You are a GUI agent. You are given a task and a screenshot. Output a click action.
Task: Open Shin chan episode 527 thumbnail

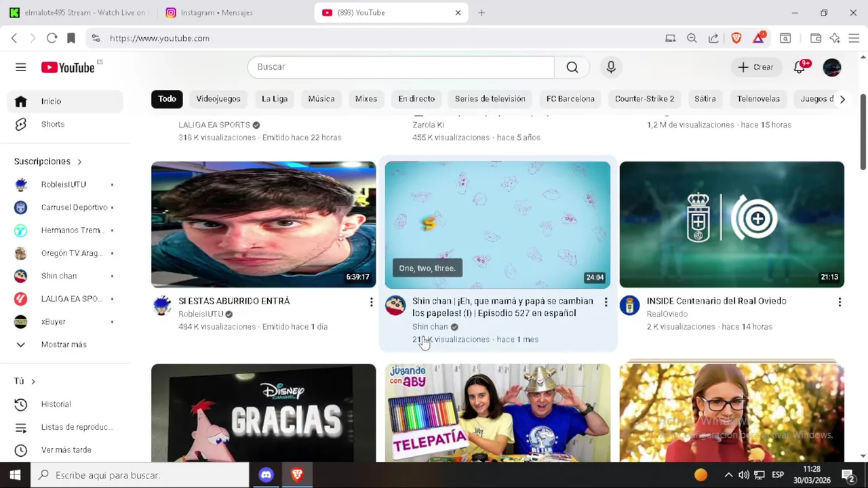point(498,224)
